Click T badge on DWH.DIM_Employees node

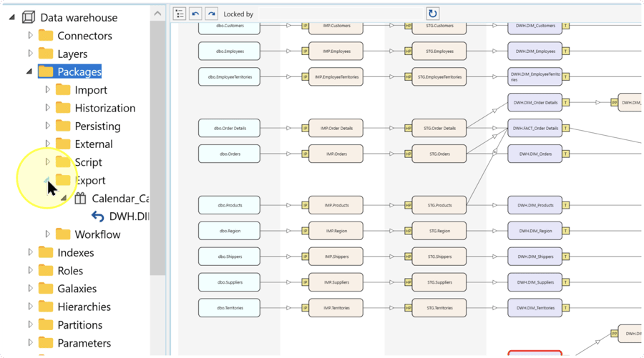[565, 51]
